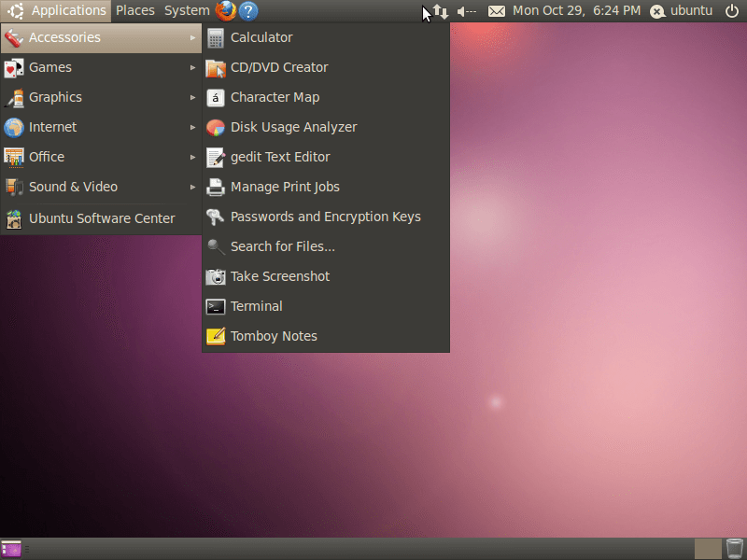Open the mail envelope indicator menu
The height and width of the screenshot is (560, 747).
[x=497, y=11]
